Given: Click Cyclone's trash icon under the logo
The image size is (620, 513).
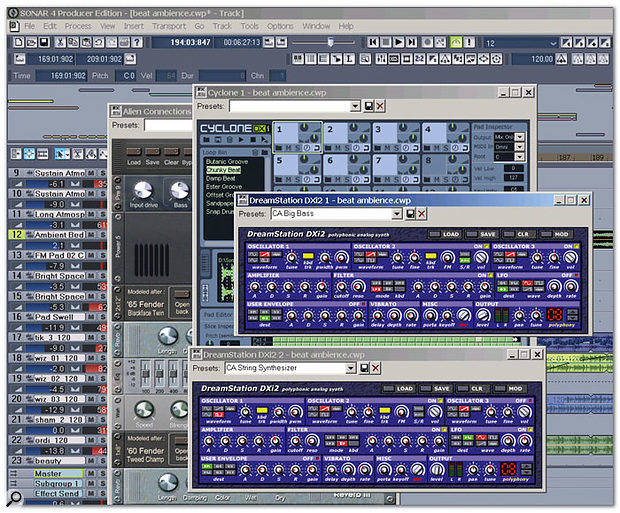Looking at the screenshot, I should (x=229, y=140).
